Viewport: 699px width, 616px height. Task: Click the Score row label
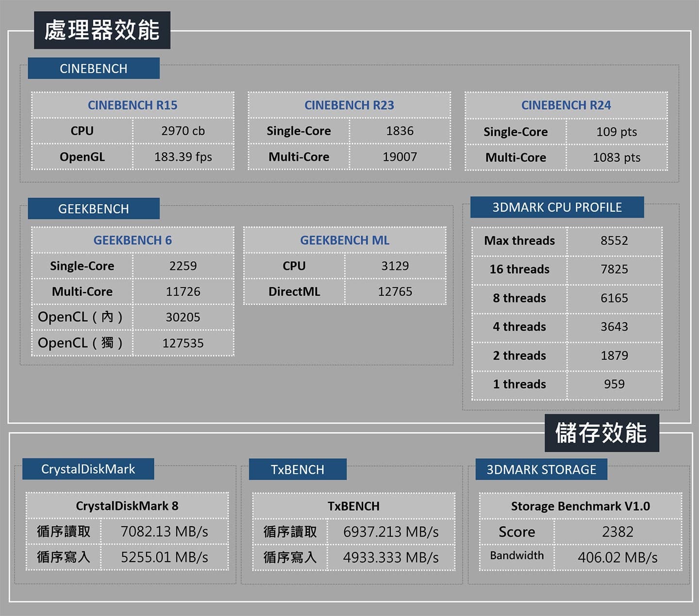point(516,532)
